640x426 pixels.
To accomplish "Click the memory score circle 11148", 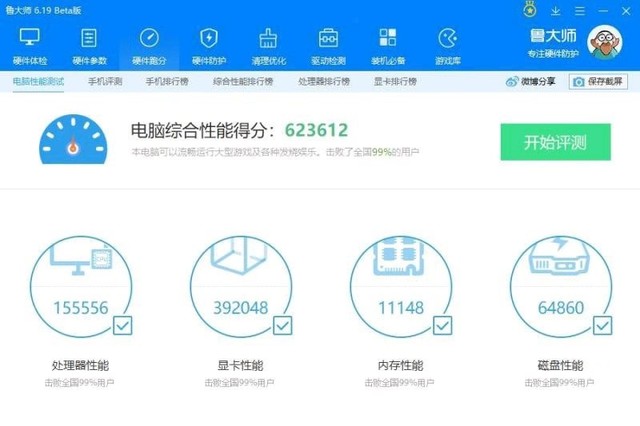I will [x=401, y=286].
